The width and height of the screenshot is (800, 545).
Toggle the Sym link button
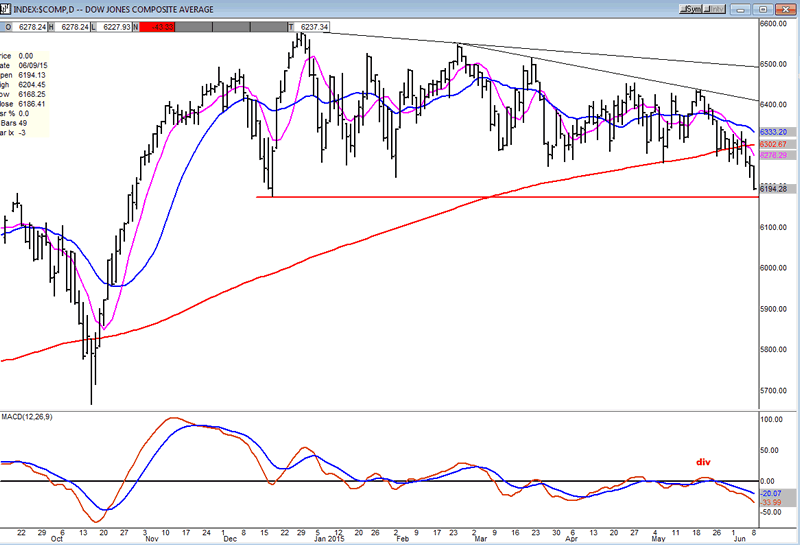690,7
